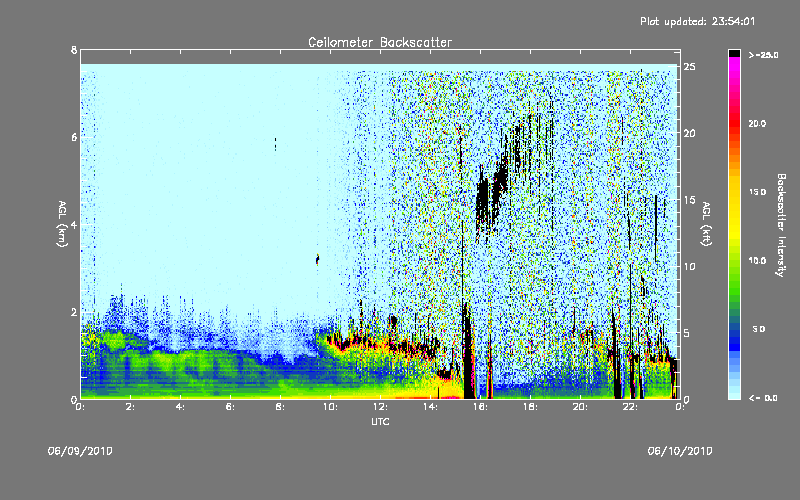800x500 pixels.
Task: Click the "Backscatter Intensity" colorbar label
Action: tap(781, 225)
